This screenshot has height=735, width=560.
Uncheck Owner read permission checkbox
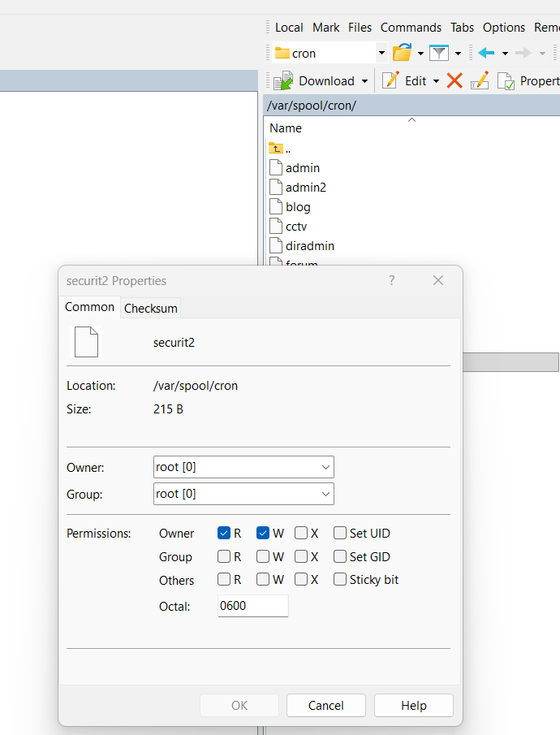click(x=224, y=534)
